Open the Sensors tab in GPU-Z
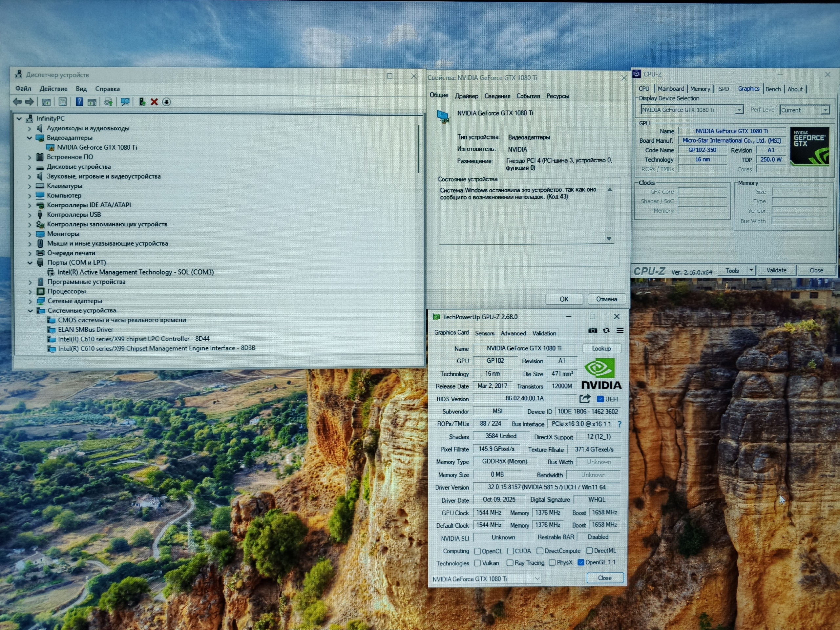Screen dimensions: 840x630 (485, 333)
